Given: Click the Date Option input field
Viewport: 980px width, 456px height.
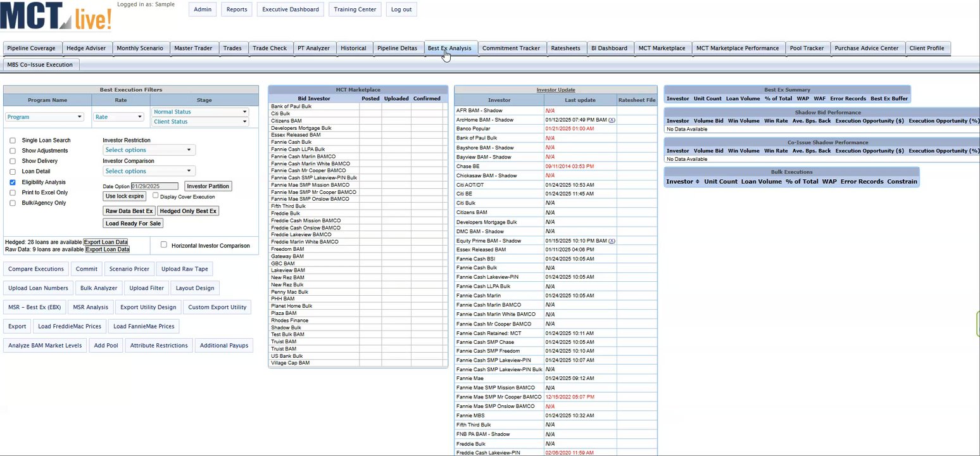Looking at the screenshot, I should click(x=155, y=186).
